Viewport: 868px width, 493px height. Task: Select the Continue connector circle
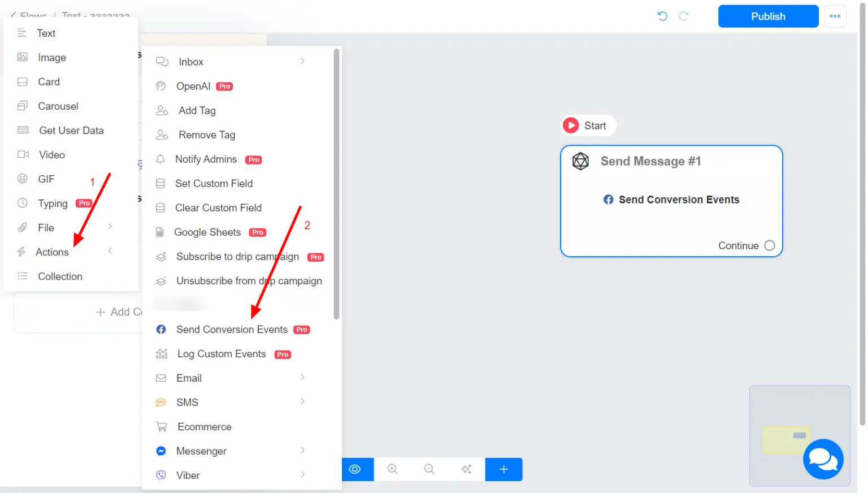click(770, 245)
